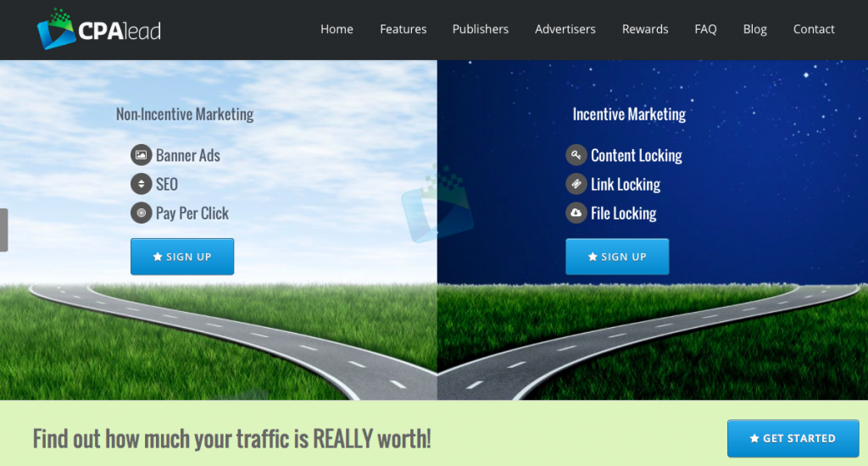
Task: Visit the FAQ section
Action: click(x=705, y=29)
